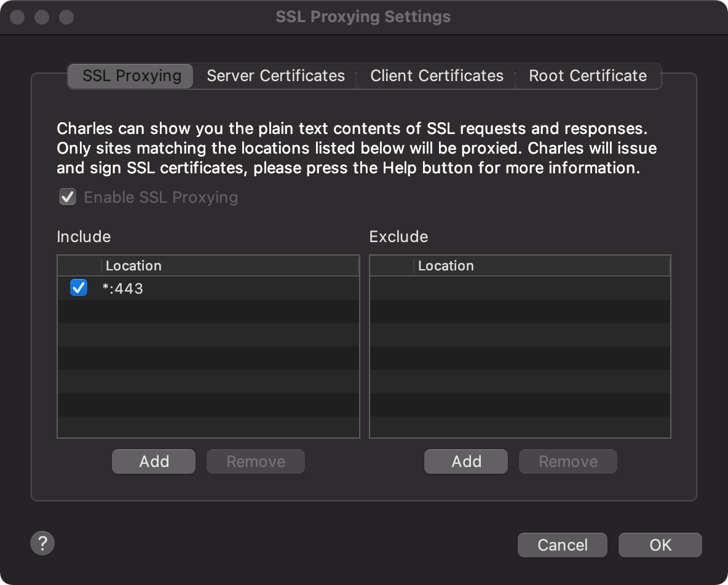Minimize the SSL Proxying Settings window
Viewport: 728px width, 585px height.
pyautogui.click(x=42, y=17)
